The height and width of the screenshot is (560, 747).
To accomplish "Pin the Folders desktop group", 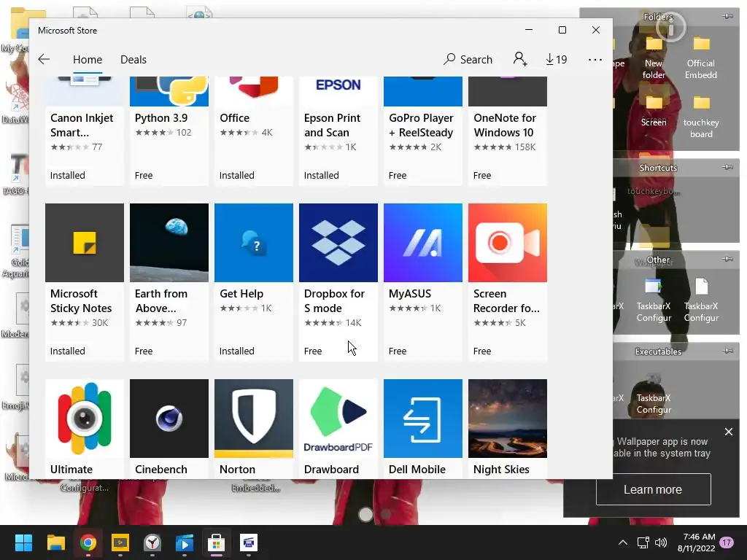I will 727,16.
